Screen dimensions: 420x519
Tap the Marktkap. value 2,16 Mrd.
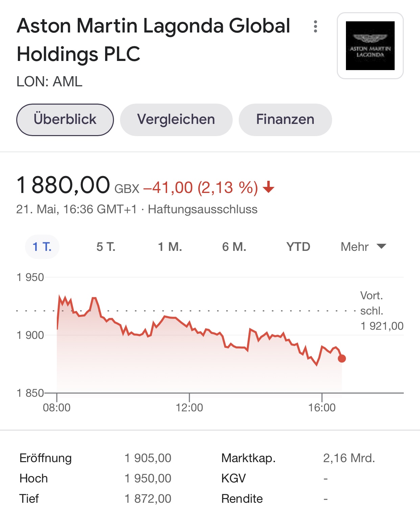[349, 458]
